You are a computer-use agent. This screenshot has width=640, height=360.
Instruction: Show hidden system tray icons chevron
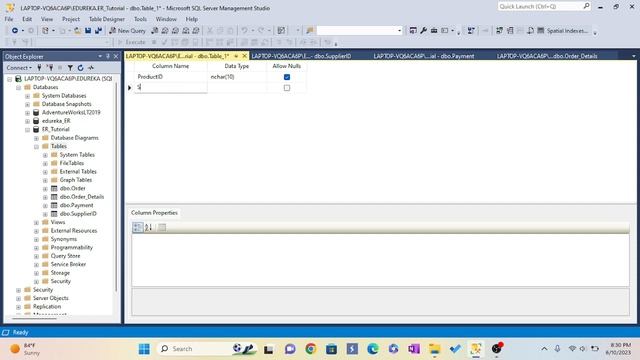click(544, 349)
